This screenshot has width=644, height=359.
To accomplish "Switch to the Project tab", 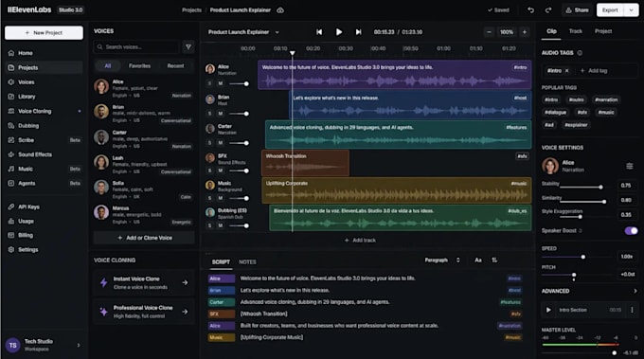I will 603,31.
